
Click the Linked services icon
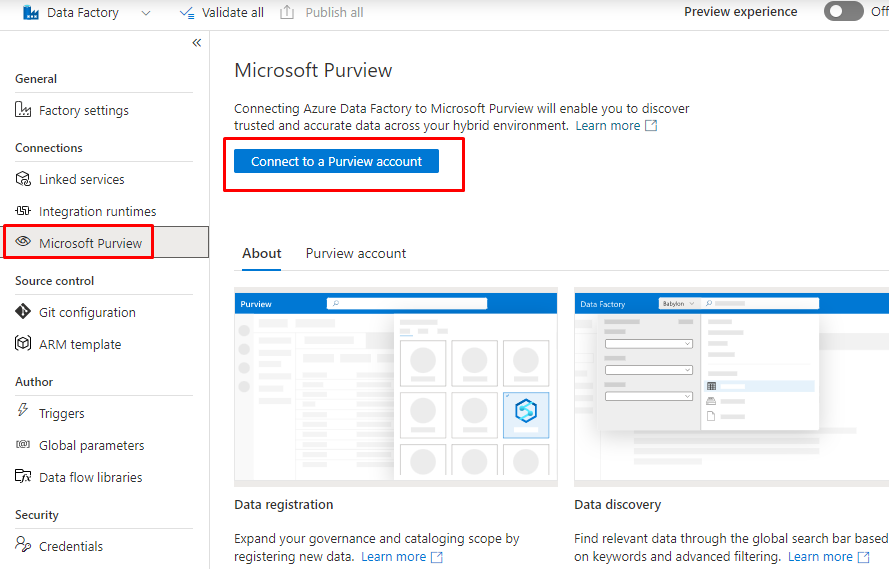[23, 179]
